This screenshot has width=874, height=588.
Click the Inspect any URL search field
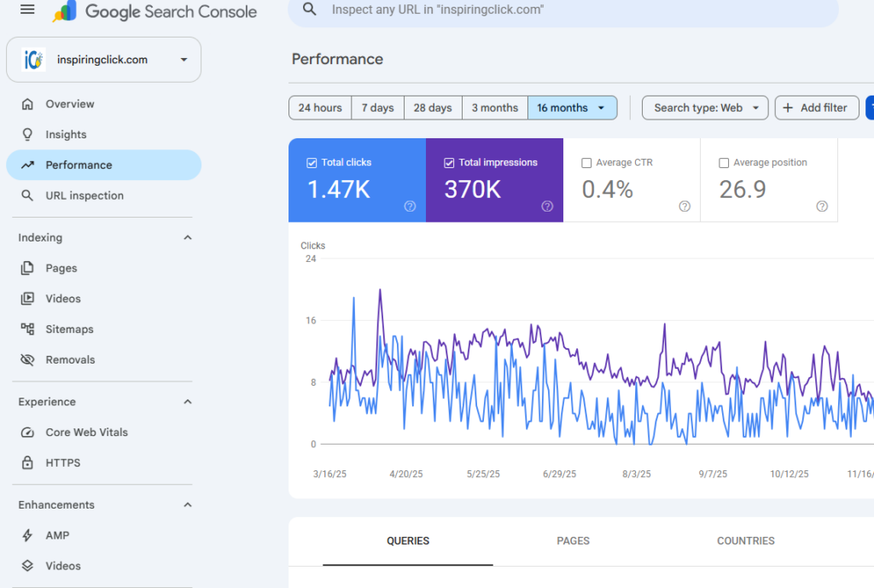click(563, 10)
